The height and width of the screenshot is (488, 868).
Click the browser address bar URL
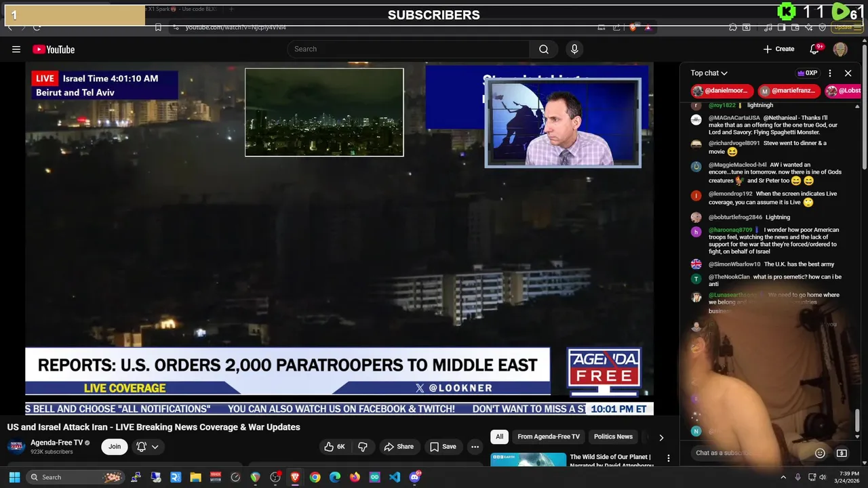(236, 27)
